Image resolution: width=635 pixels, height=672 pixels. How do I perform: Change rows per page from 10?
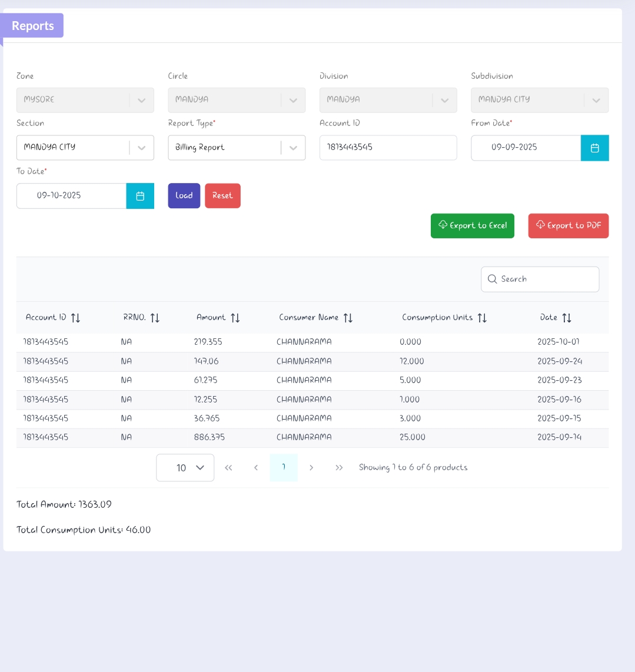(x=185, y=468)
